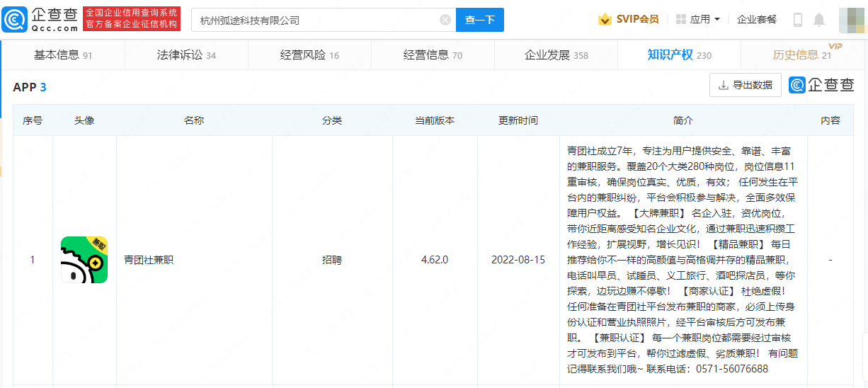Click the SVIP crown icon

[605, 19]
